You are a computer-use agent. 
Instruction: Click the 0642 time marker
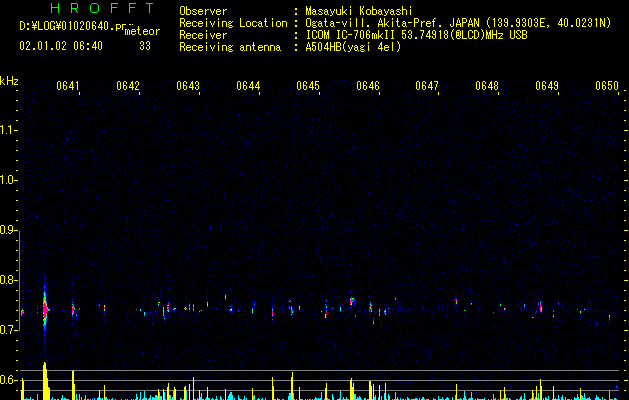[x=128, y=86]
